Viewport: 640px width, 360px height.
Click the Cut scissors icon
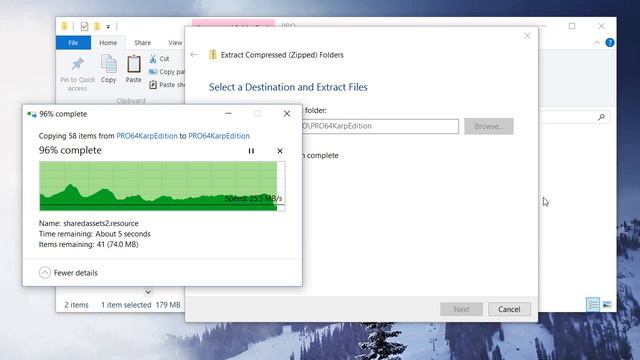pos(153,59)
